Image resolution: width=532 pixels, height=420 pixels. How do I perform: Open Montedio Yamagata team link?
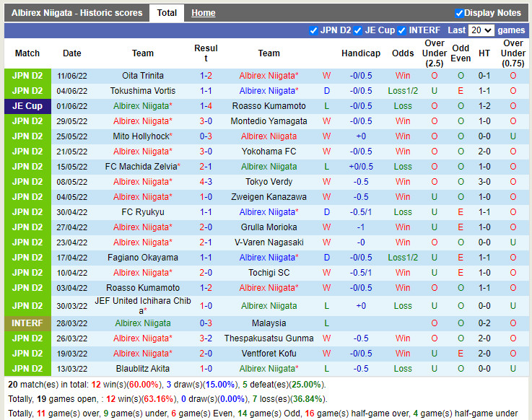coord(269,121)
